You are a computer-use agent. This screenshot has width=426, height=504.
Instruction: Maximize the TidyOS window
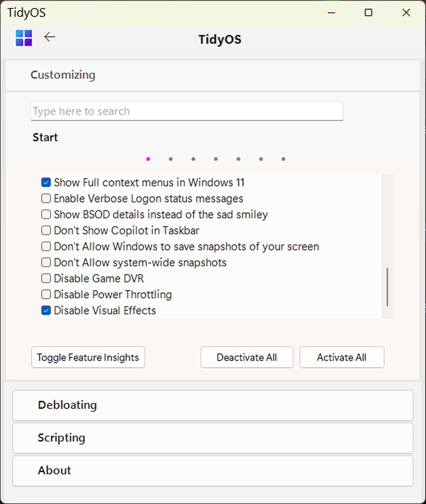pyautogui.click(x=368, y=13)
